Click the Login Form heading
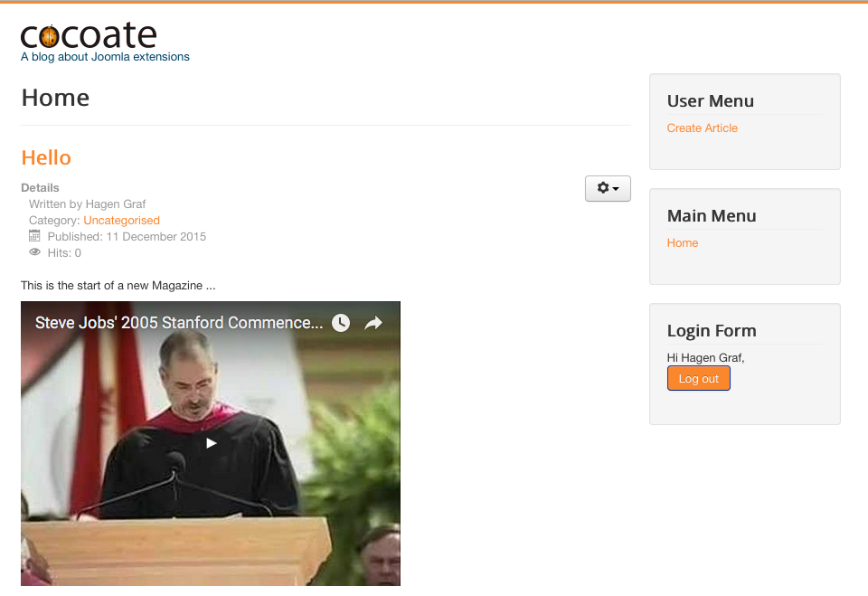This screenshot has width=868, height=596. coord(712,331)
